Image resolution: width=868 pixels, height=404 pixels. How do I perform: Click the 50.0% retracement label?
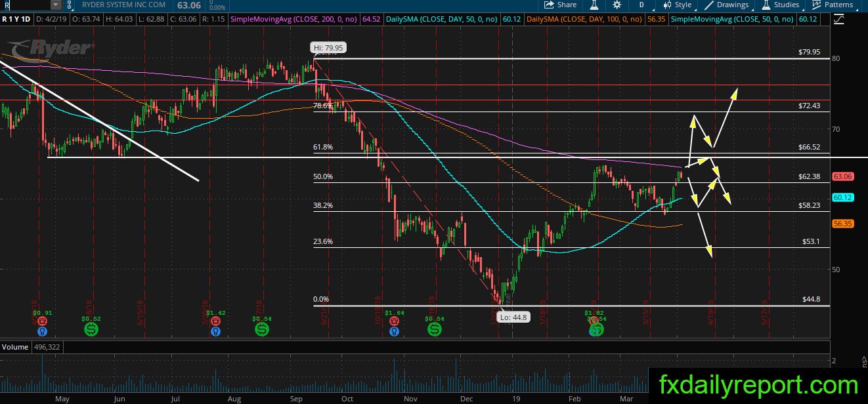323,176
